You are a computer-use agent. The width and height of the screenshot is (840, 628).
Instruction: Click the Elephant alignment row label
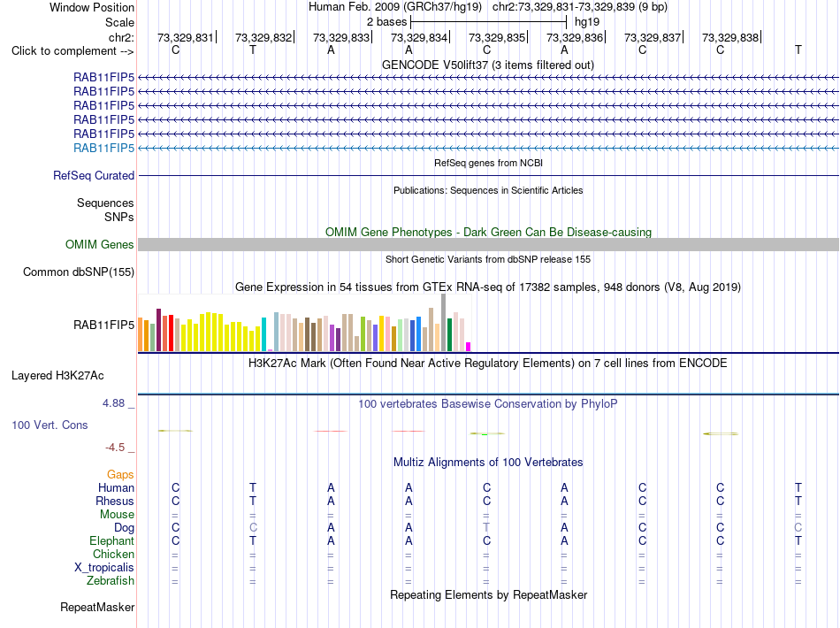click(111, 540)
